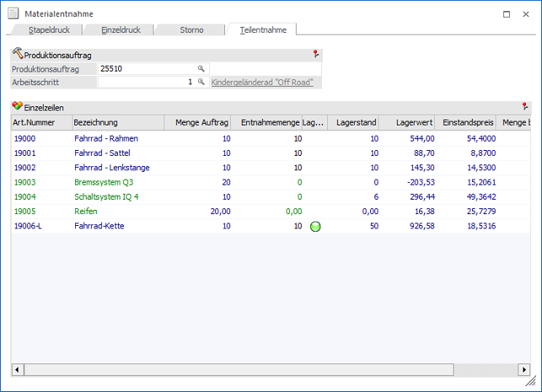Click the search icon next to Produktionsauftrag 25510
This screenshot has width=542, height=392.
click(x=201, y=68)
